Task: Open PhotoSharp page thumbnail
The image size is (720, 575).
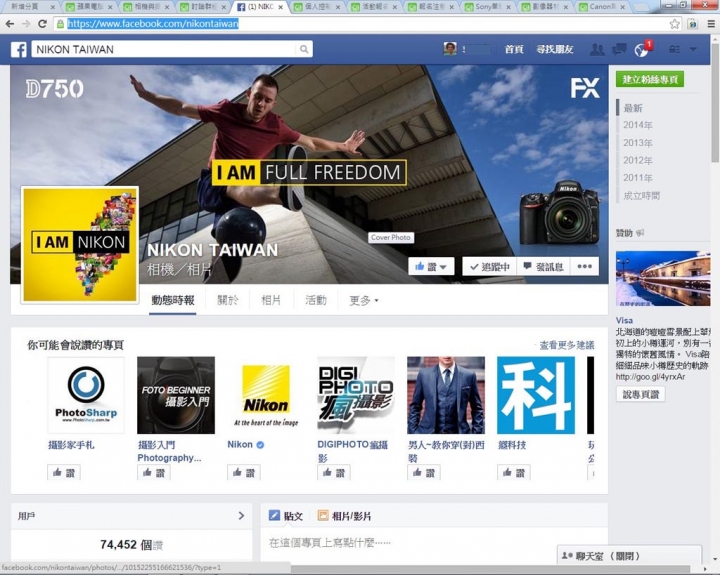Action: (x=86, y=395)
